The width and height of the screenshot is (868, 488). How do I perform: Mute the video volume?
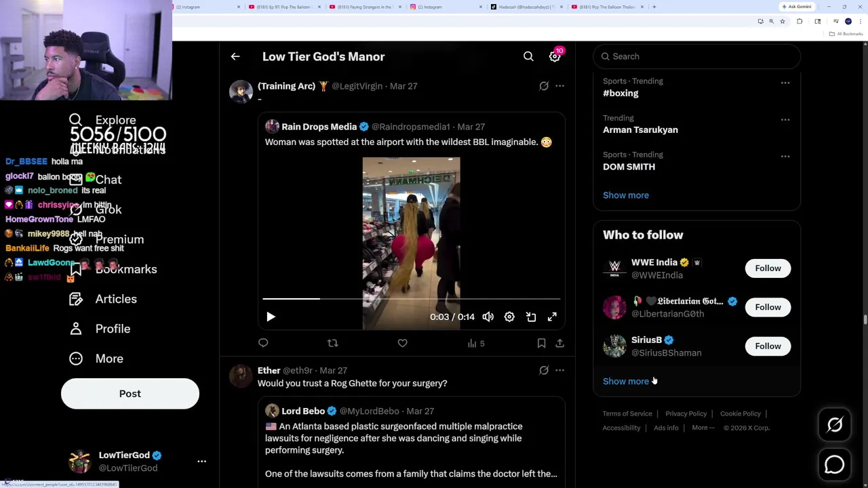(x=488, y=317)
